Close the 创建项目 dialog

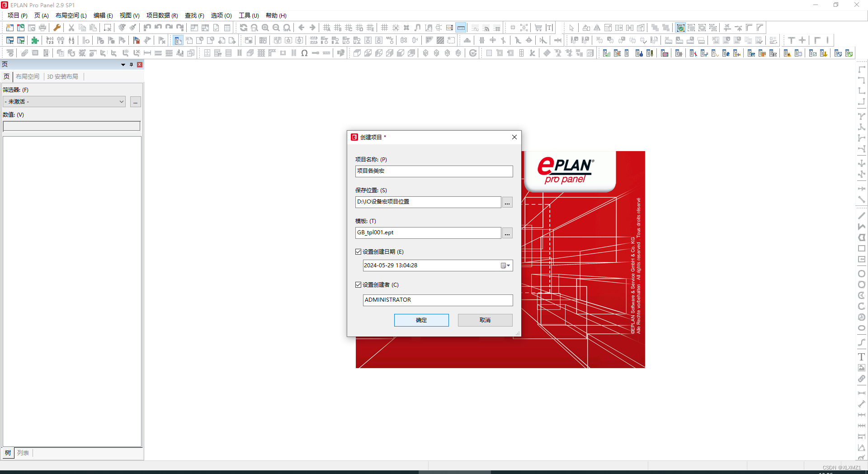point(514,137)
